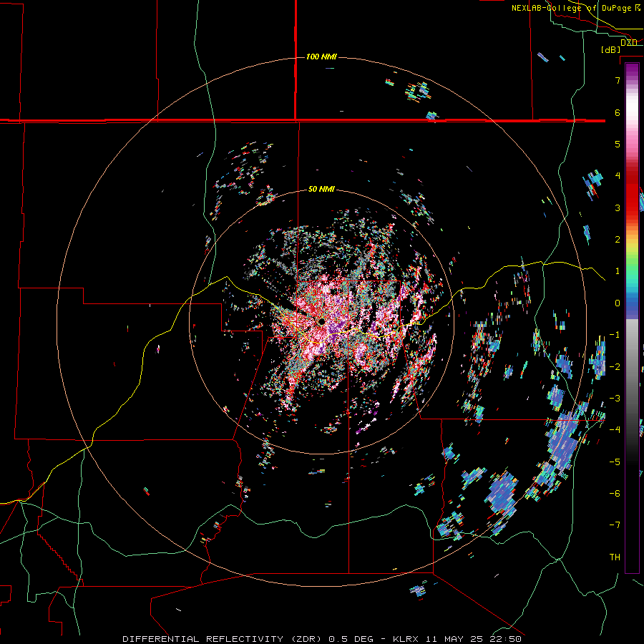The width and height of the screenshot is (644, 644).
Task: Click the "-2" value on the color scale
Action: tap(615, 367)
